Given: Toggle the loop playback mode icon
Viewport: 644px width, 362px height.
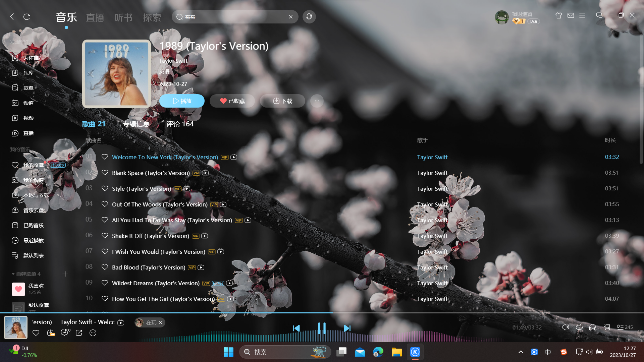Looking at the screenshot, I should pyautogui.click(x=579, y=327).
